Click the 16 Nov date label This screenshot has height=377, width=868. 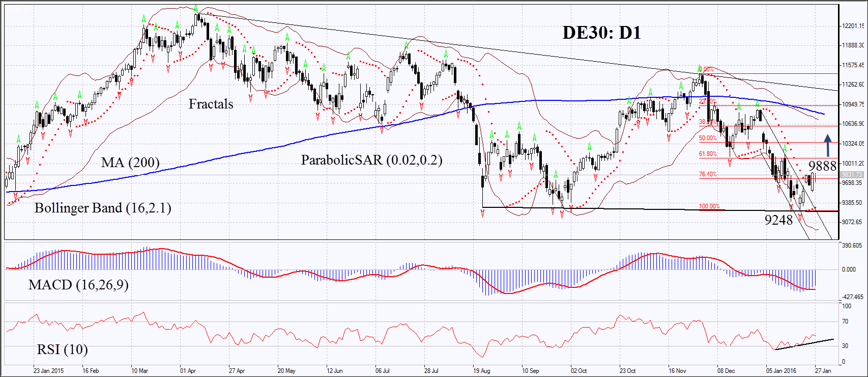pos(677,370)
